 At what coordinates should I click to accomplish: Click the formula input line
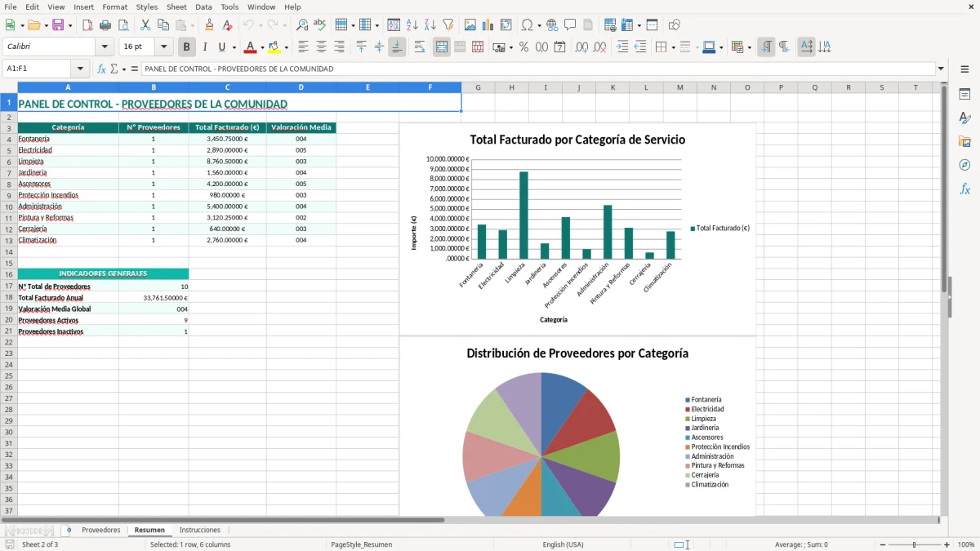pyautogui.click(x=537, y=69)
